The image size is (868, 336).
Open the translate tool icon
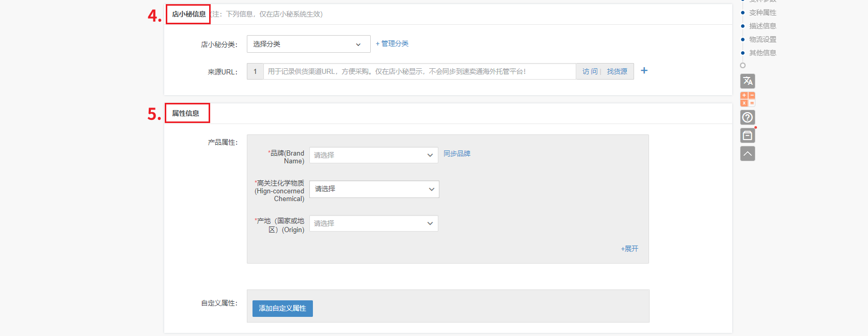click(747, 81)
